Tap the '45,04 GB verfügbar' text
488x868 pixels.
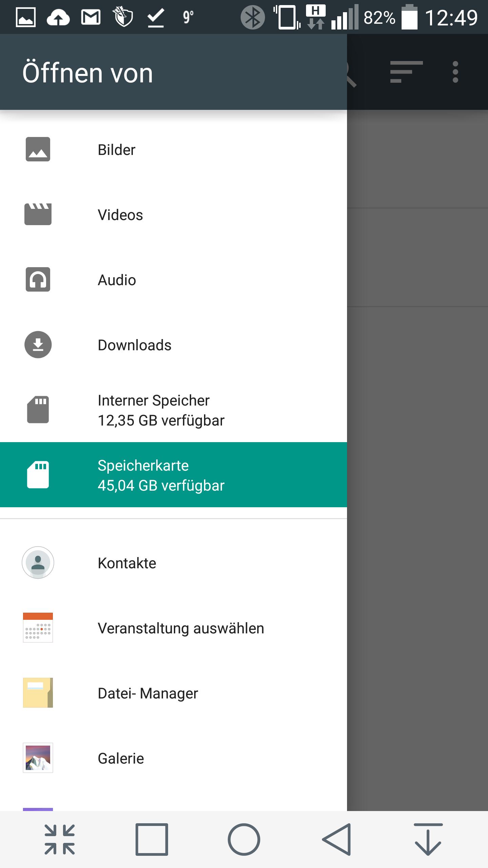pyautogui.click(x=161, y=486)
